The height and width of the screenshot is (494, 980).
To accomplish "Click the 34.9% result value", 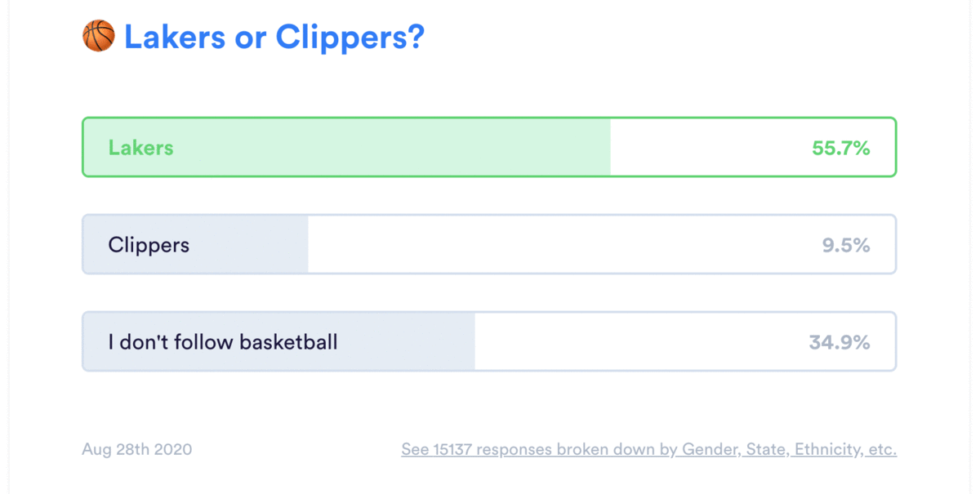I will (840, 342).
